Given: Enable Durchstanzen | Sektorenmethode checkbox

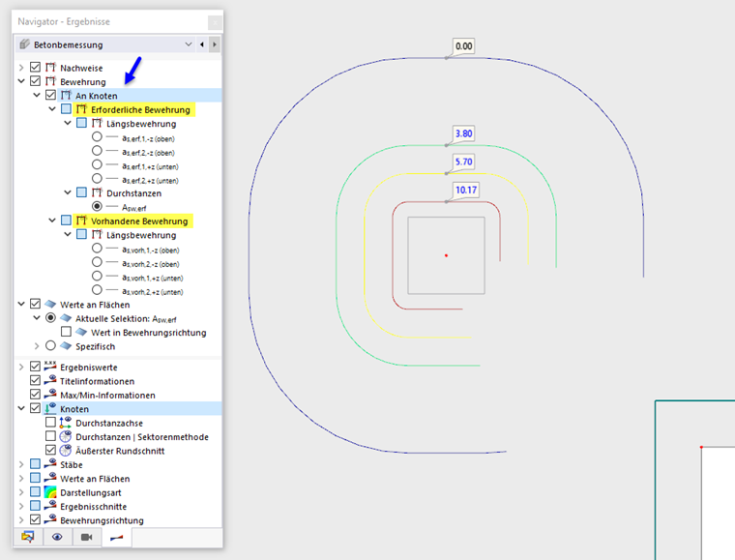Looking at the screenshot, I should coord(50,436).
